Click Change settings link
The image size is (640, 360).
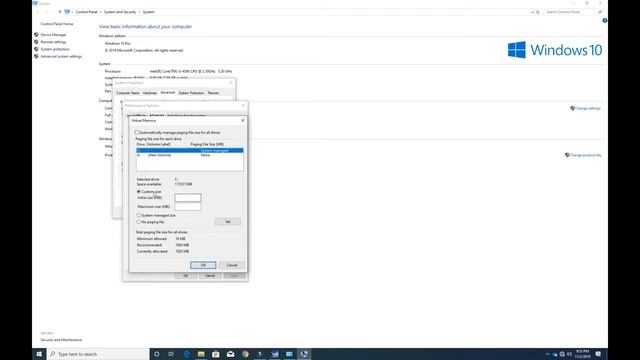588,109
